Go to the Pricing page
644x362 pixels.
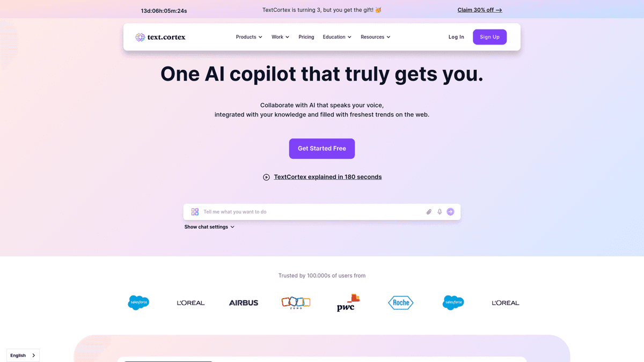click(306, 37)
